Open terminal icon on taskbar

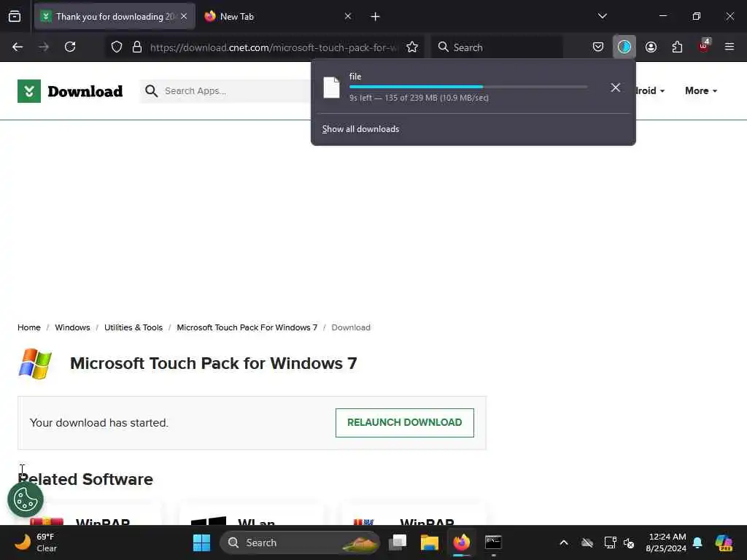click(x=493, y=542)
